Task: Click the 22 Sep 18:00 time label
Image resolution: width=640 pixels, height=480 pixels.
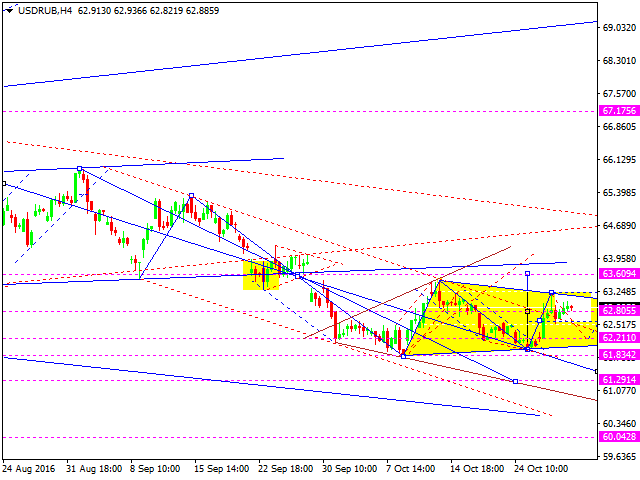Action: [x=285, y=469]
